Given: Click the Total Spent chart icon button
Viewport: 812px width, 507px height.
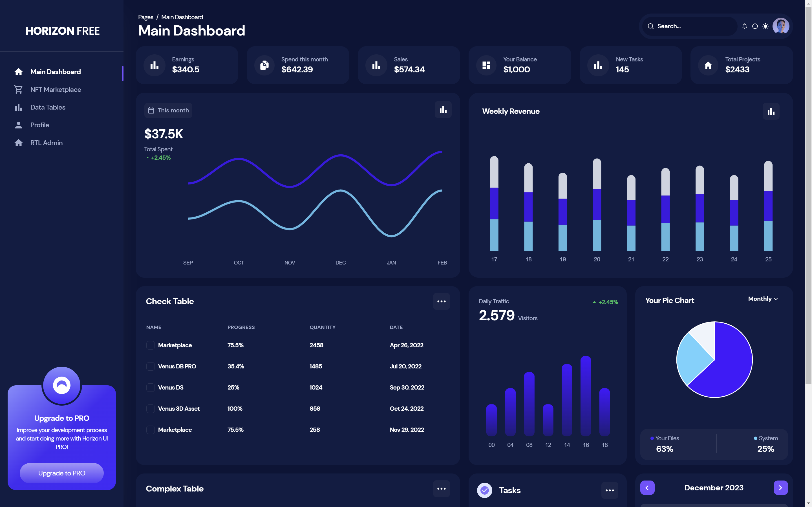Looking at the screenshot, I should click(443, 110).
